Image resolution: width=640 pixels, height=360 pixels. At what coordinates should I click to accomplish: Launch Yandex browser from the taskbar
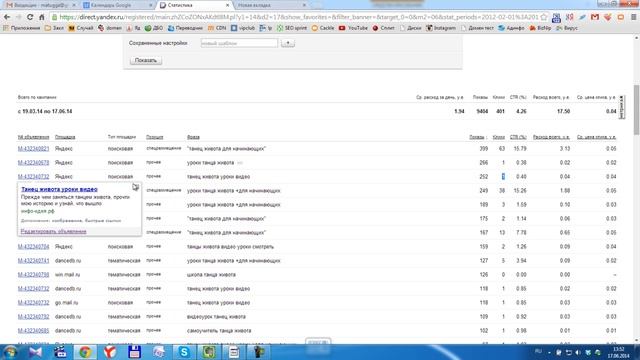click(109, 352)
